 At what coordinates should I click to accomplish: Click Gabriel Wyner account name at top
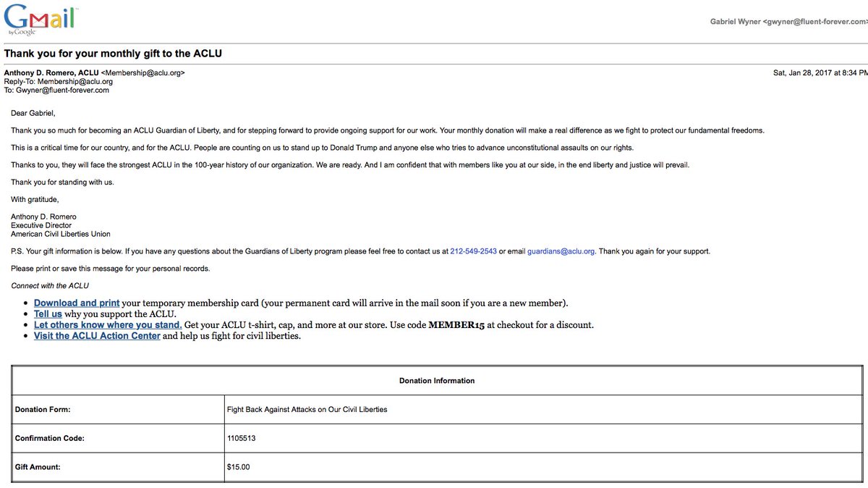point(735,22)
